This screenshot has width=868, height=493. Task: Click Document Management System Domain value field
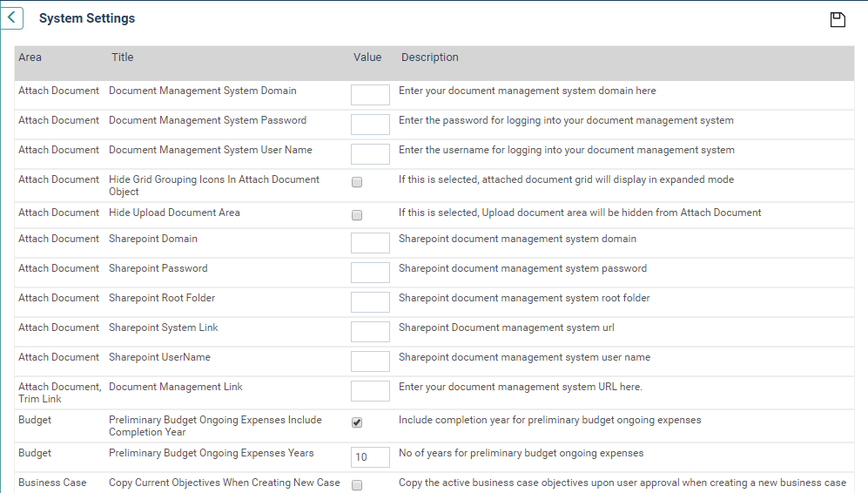[x=370, y=95]
